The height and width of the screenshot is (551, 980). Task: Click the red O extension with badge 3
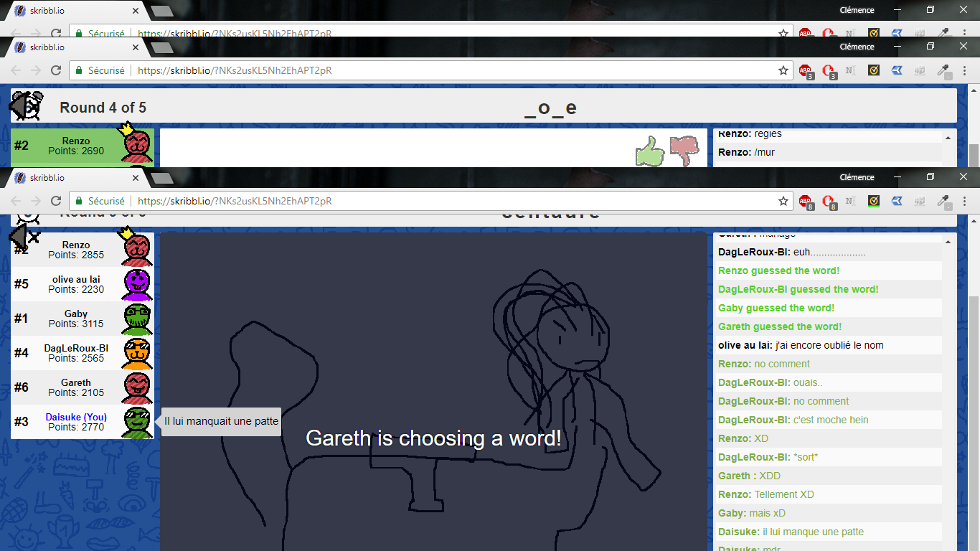pos(829,71)
